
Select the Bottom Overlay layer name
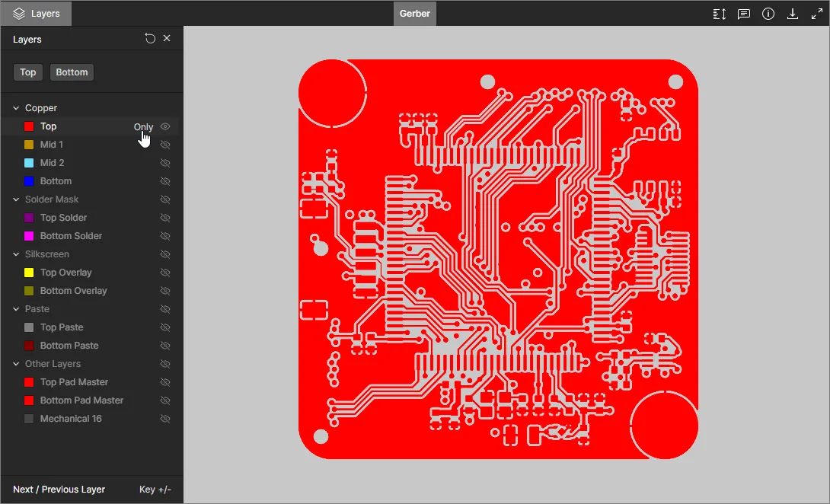74,291
